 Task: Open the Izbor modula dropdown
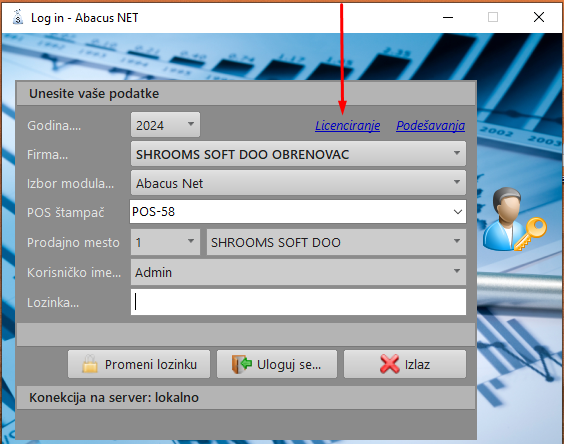(298, 183)
